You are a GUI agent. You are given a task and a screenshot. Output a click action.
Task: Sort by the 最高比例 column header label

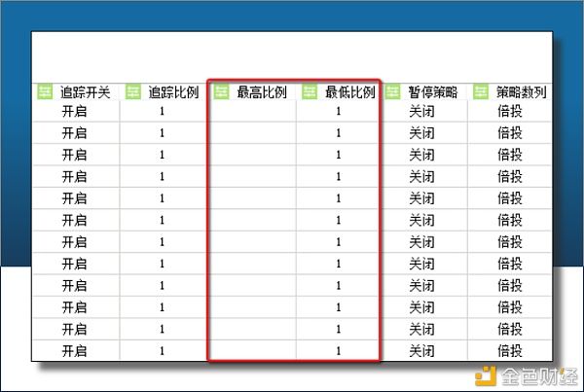261,92
